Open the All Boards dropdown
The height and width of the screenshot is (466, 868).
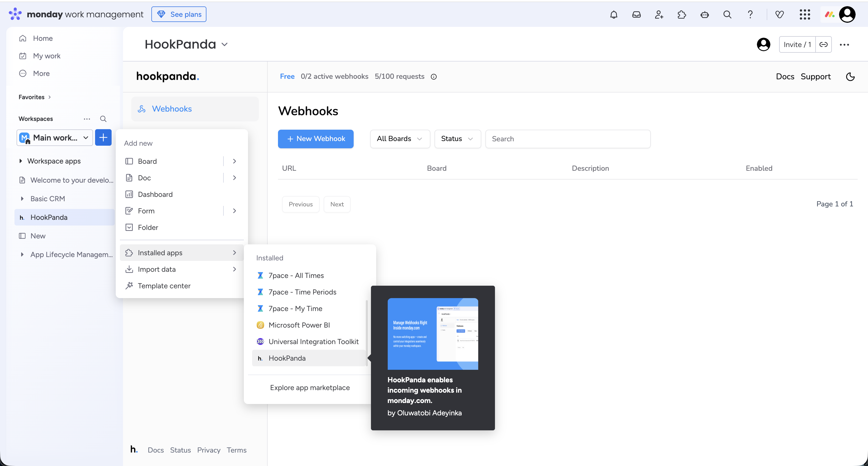click(x=400, y=139)
